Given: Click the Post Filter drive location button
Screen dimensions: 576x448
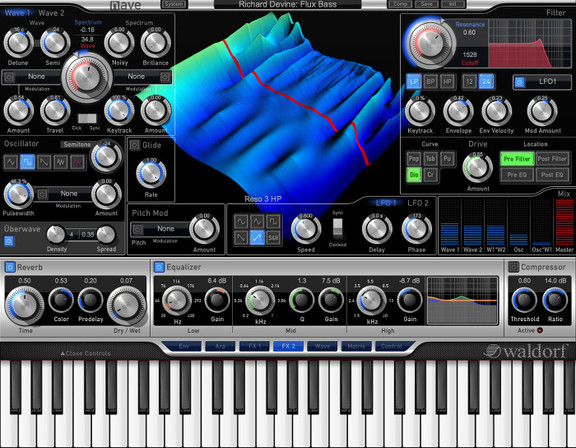Looking at the screenshot, I should pyautogui.click(x=552, y=159).
